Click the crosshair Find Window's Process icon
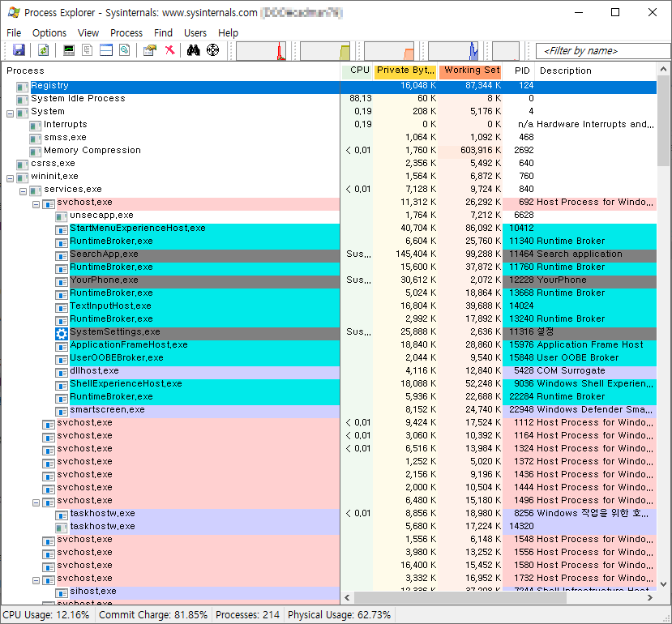 [212, 50]
